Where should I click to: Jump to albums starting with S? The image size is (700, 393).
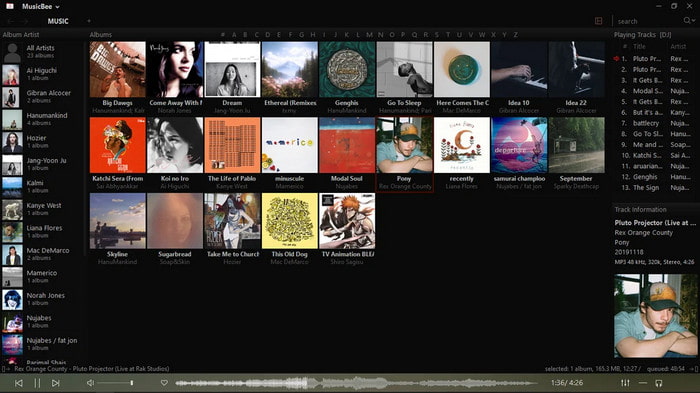[437, 34]
